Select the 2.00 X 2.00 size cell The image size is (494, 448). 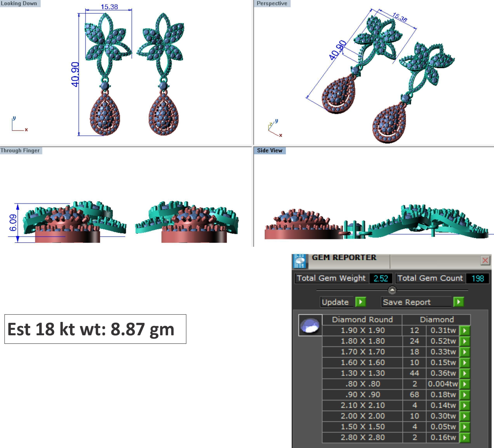363,416
